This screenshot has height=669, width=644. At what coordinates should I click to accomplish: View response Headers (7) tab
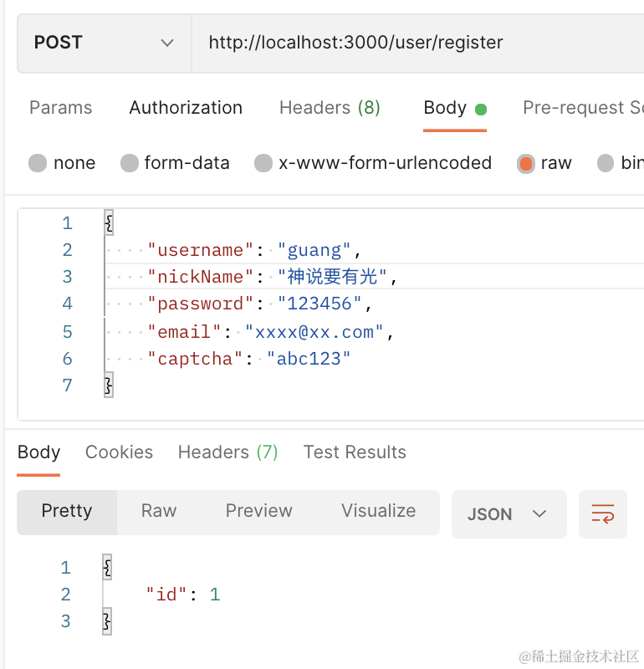[x=227, y=452]
